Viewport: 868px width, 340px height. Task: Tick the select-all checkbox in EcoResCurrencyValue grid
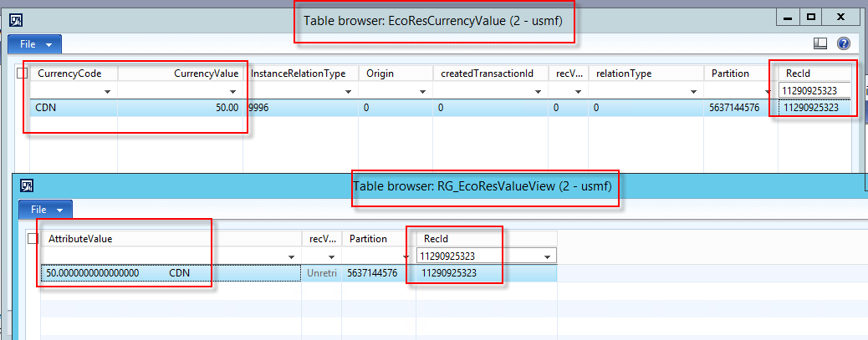pyautogui.click(x=23, y=74)
